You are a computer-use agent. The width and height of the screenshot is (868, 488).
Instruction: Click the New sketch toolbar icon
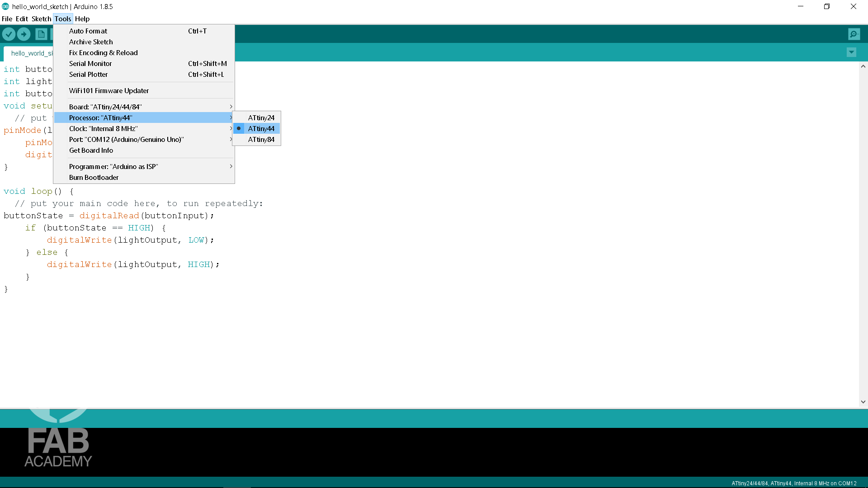click(x=41, y=34)
